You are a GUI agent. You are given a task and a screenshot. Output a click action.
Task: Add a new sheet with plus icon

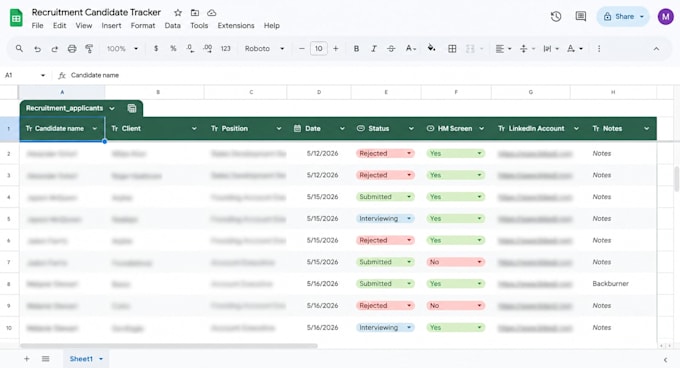click(x=26, y=359)
